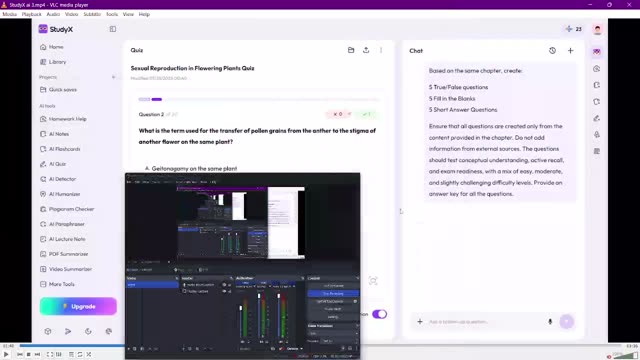Click the quiz share upload icon
640x360 pixels.
pos(366,50)
